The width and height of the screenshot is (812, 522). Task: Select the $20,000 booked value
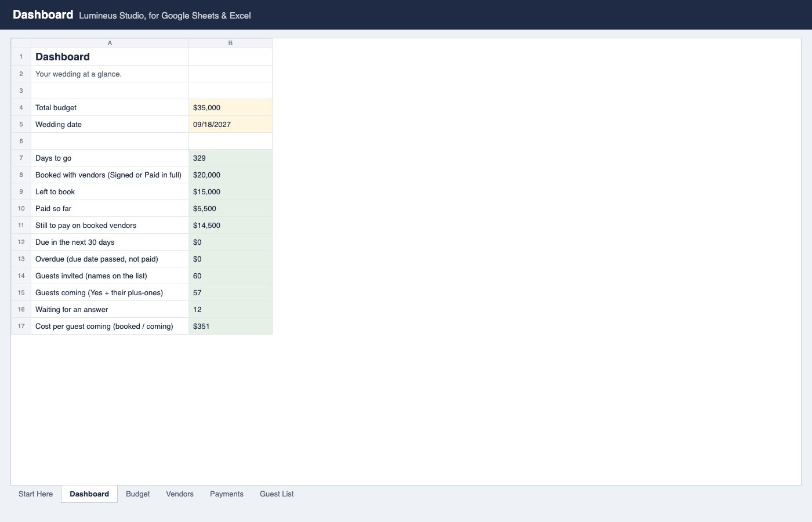(230, 175)
